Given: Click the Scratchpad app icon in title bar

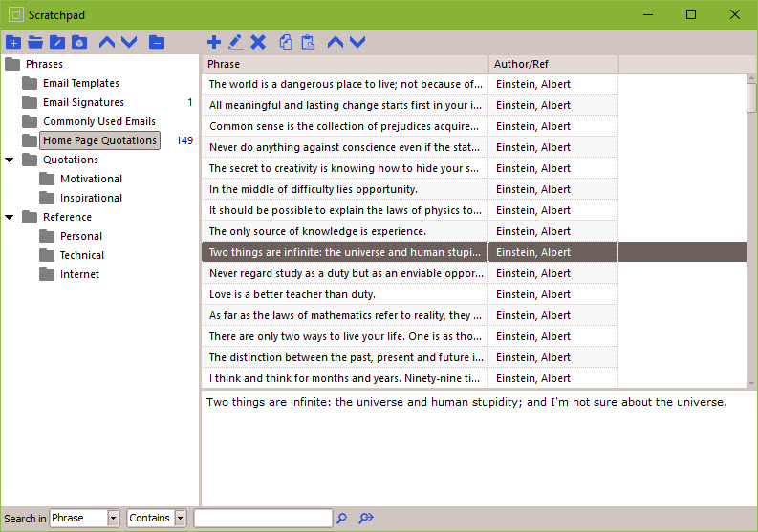Looking at the screenshot, I should click(x=16, y=14).
